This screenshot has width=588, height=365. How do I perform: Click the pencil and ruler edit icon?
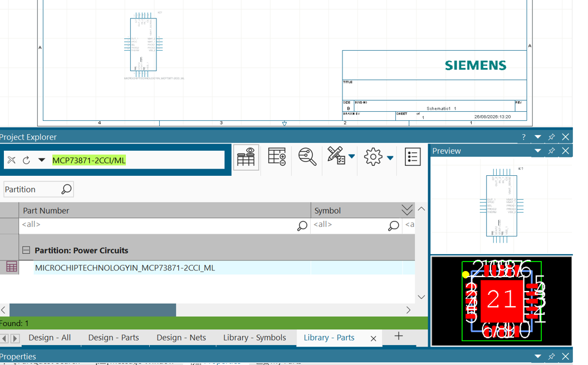(x=336, y=156)
